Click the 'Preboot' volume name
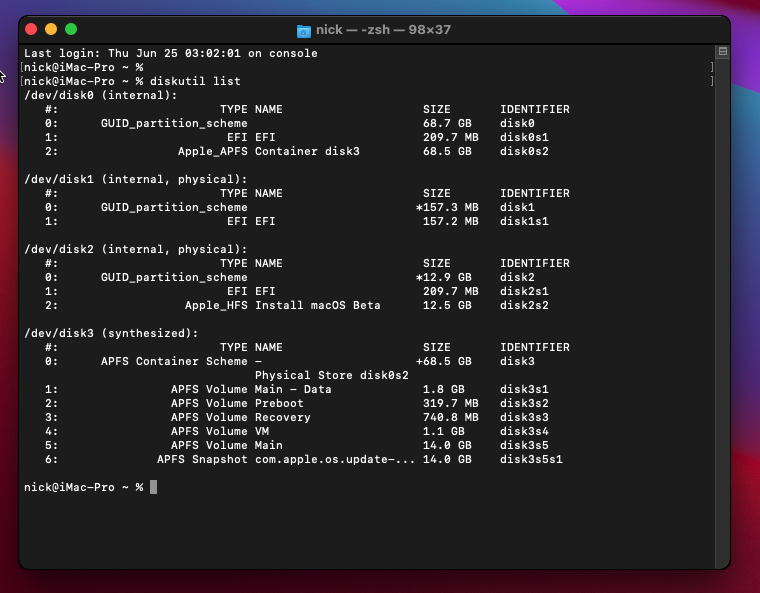 279,403
